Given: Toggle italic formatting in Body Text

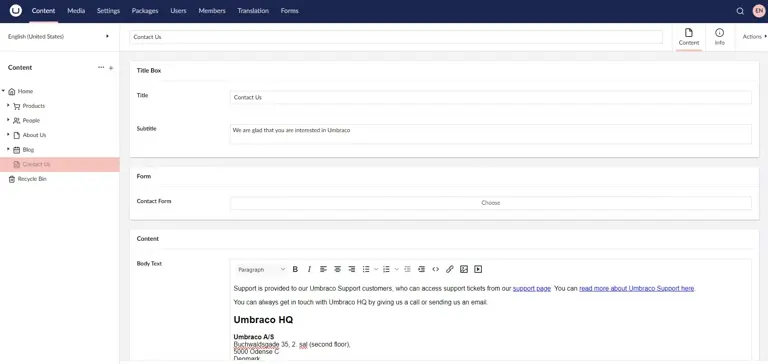Looking at the screenshot, I should coord(309,269).
